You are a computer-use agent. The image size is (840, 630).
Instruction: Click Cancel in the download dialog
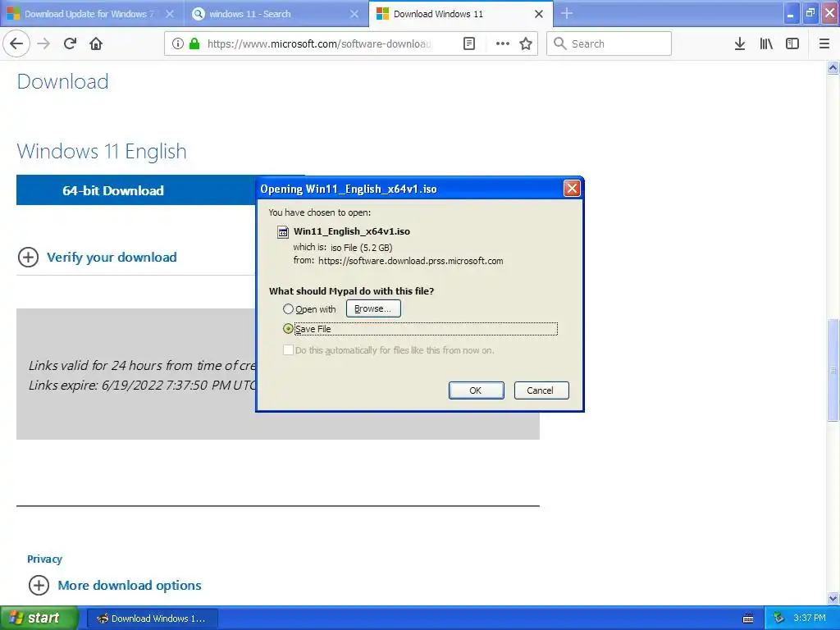click(541, 390)
